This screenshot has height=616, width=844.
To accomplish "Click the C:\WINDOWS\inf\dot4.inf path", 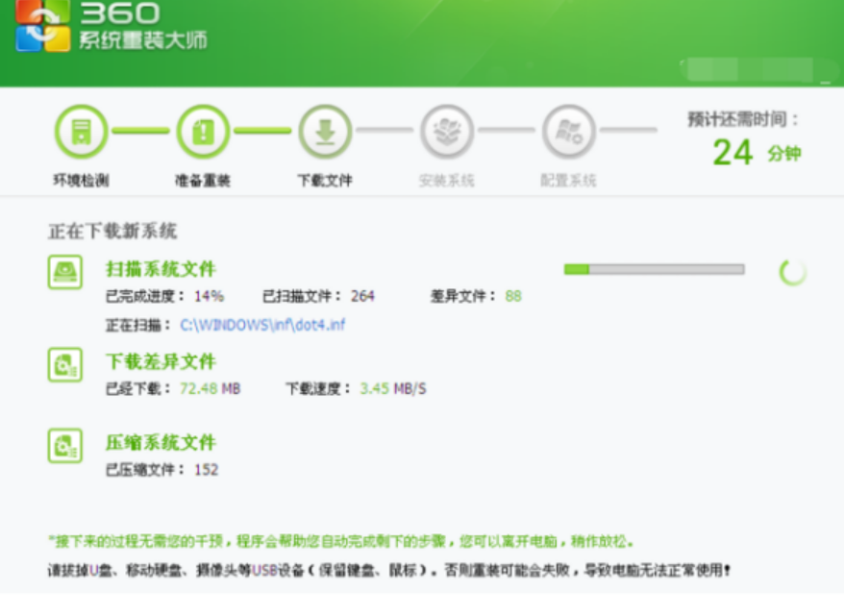I will (262, 325).
